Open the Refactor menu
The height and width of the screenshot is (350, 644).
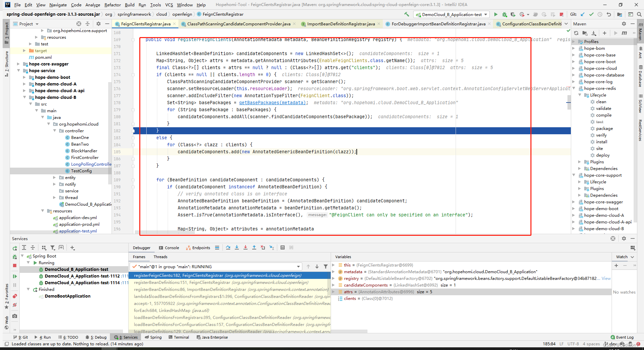pos(113,5)
